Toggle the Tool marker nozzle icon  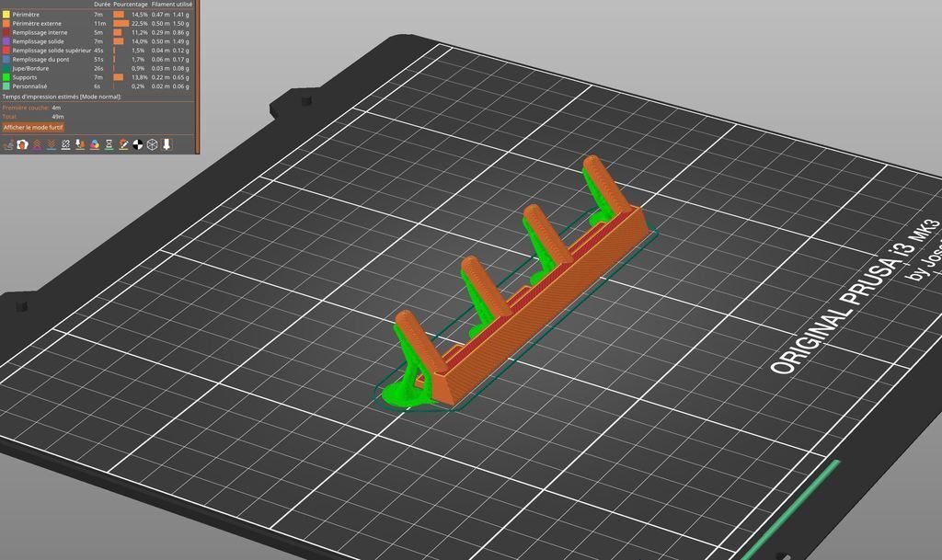pyautogui.click(x=167, y=144)
